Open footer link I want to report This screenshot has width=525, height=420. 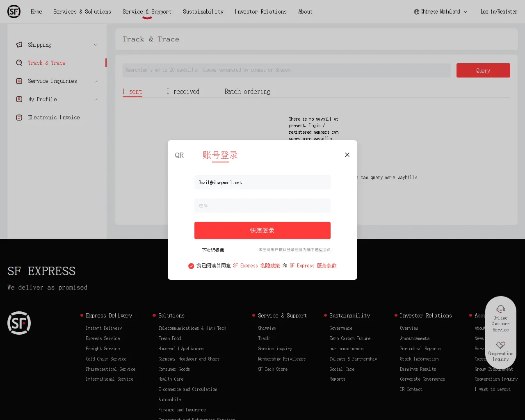click(x=493, y=389)
